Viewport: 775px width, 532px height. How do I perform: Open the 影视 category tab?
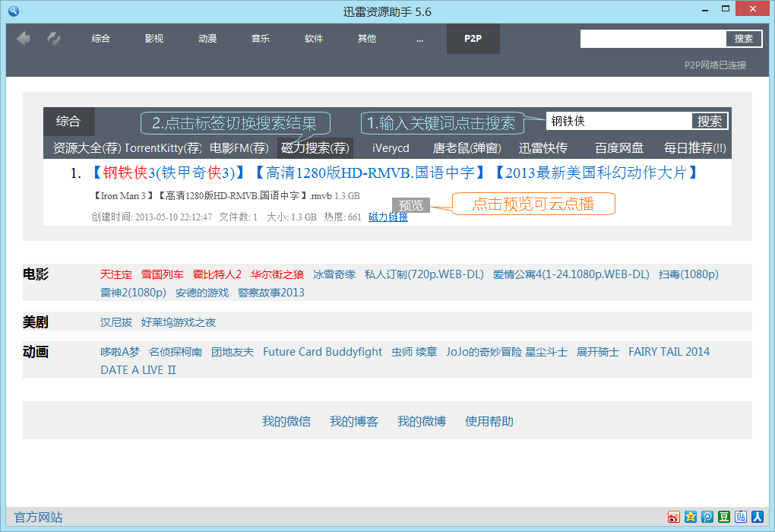(154, 39)
